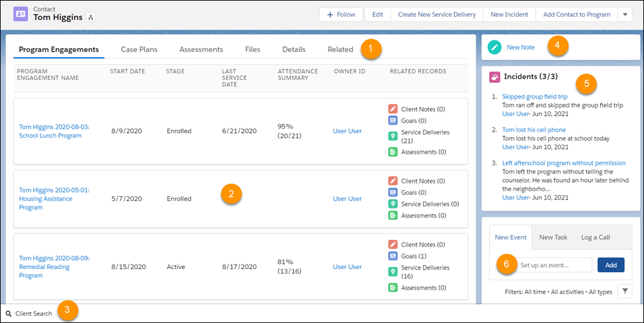Click the Program Engagement Name column header
This screenshot has width=644, height=323.
click(x=48, y=75)
